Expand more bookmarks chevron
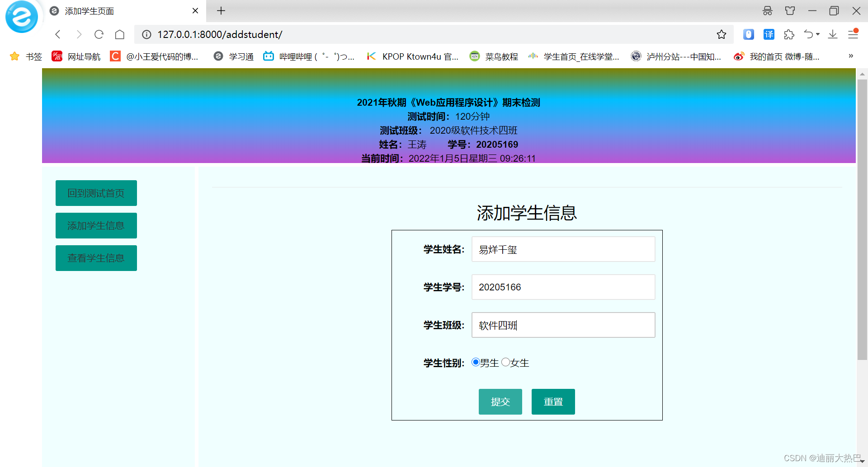868x467 pixels. point(851,56)
